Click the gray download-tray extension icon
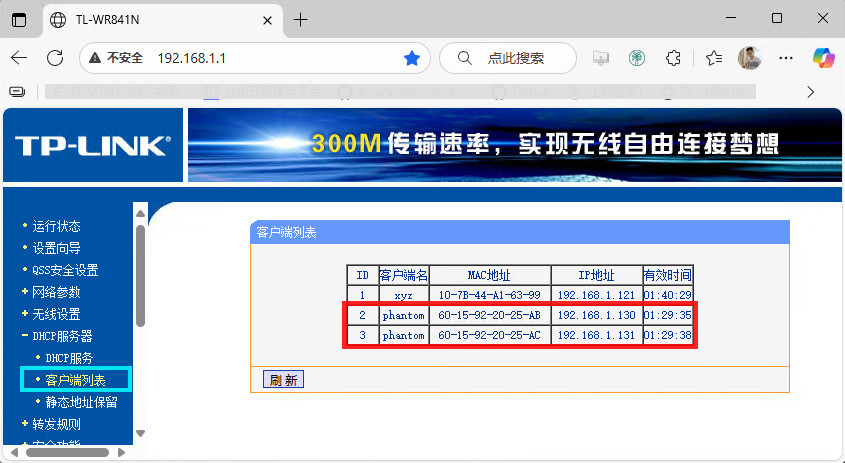This screenshot has height=463, width=845. click(601, 58)
